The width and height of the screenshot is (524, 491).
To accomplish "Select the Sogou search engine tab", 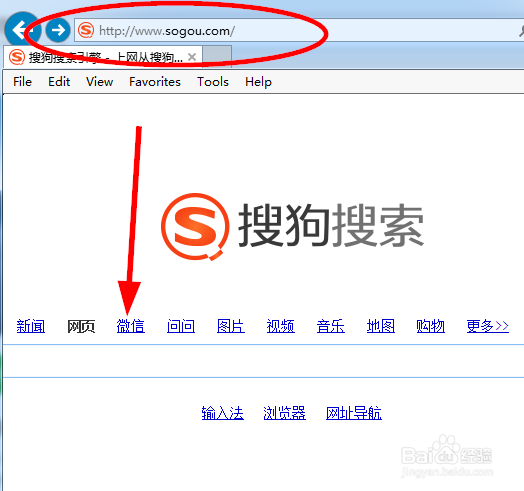I will click(x=103, y=57).
